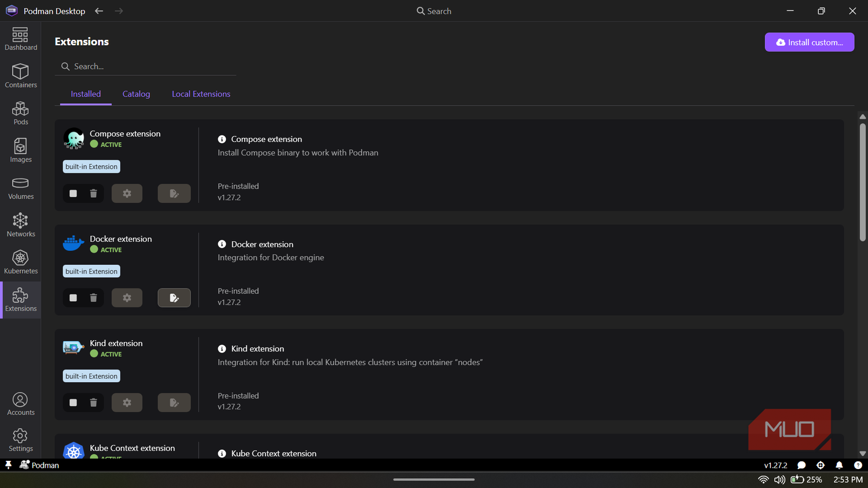Image resolution: width=868 pixels, height=488 pixels.
Task: Stop the Docker extension
Action: [x=73, y=298]
